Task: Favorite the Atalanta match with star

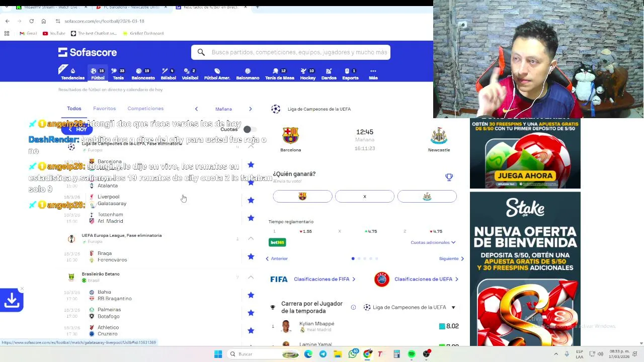Action: pos(251,183)
